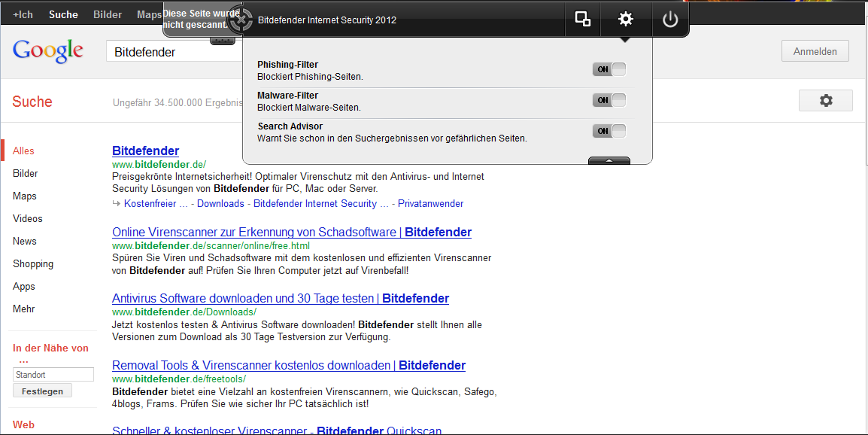Viewport: 868px width, 435px height.
Task: Click the Suche red heading
Action: coord(32,102)
